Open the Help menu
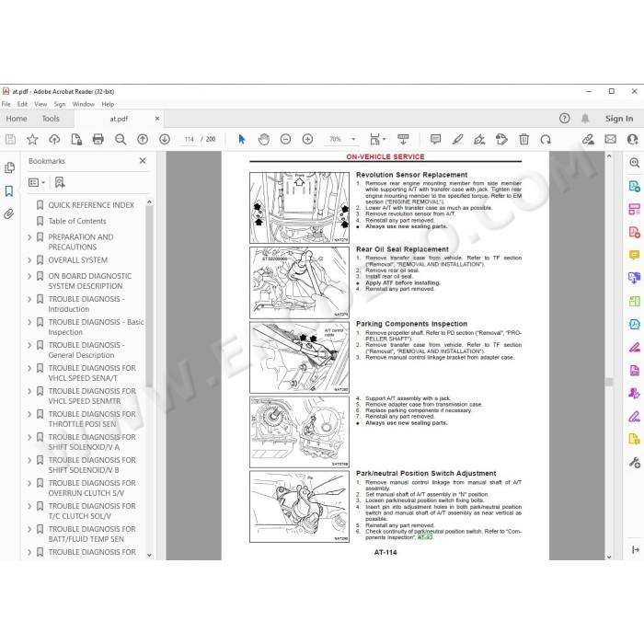This screenshot has height=644, width=644. pyautogui.click(x=108, y=104)
